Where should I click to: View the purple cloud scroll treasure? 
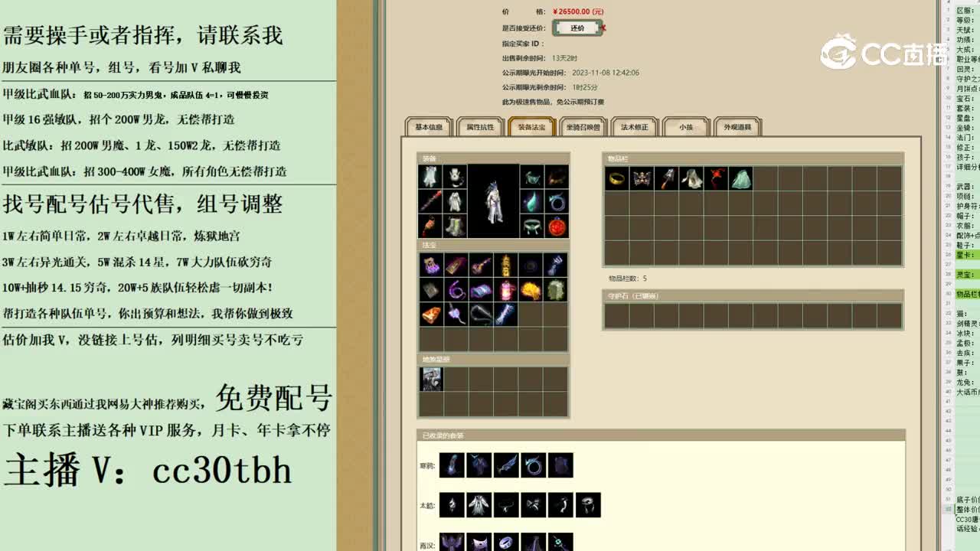coord(481,290)
